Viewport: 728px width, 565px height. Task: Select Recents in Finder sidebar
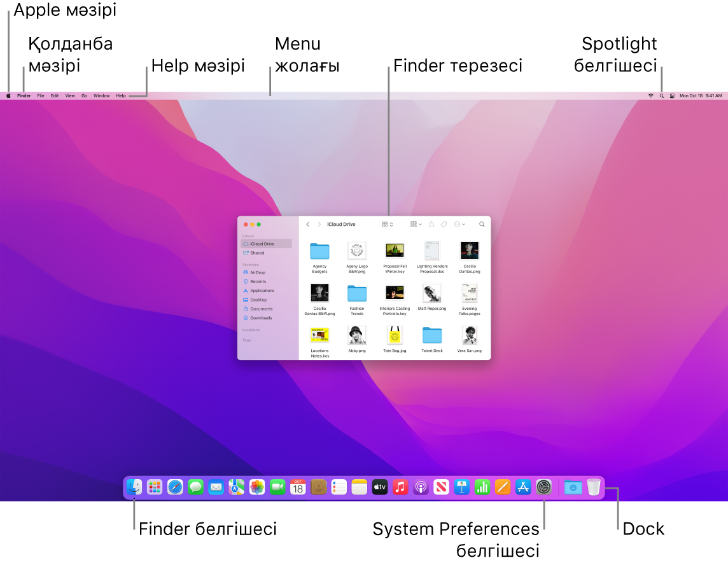click(267, 281)
